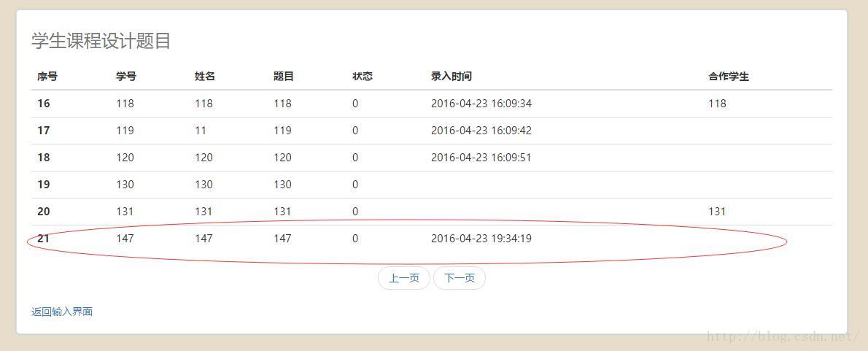This screenshot has width=868, height=351.
Task: Click 姓名 value 11 in row 17
Action: [x=201, y=131]
